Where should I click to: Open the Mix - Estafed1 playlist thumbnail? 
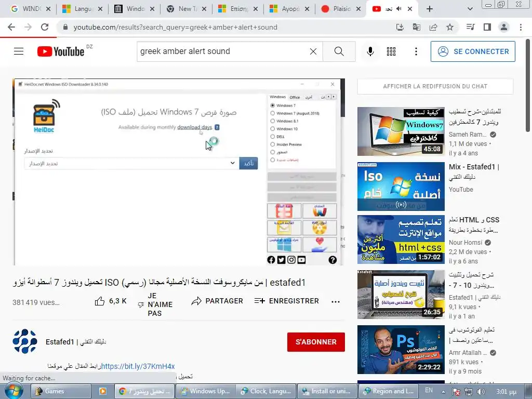pos(401,187)
